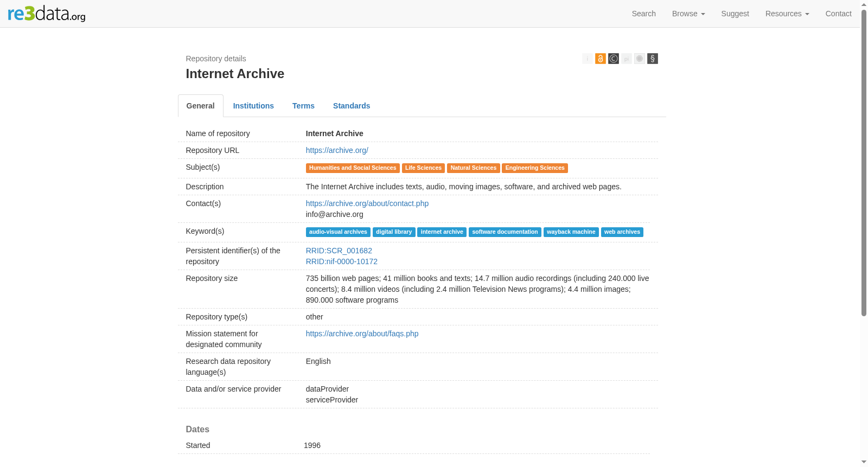The width and height of the screenshot is (868, 467).
Task: Switch to the Standards tab
Action: 352,106
